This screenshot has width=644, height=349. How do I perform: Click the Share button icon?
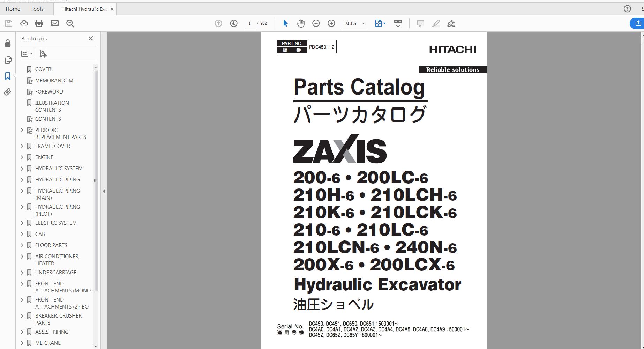pos(638,23)
